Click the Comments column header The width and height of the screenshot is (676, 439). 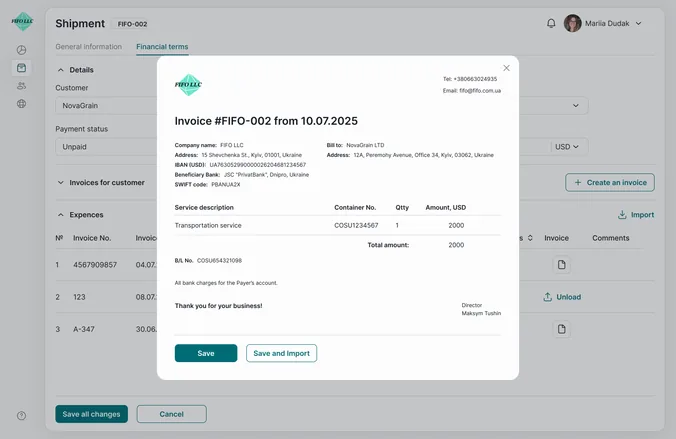610,238
